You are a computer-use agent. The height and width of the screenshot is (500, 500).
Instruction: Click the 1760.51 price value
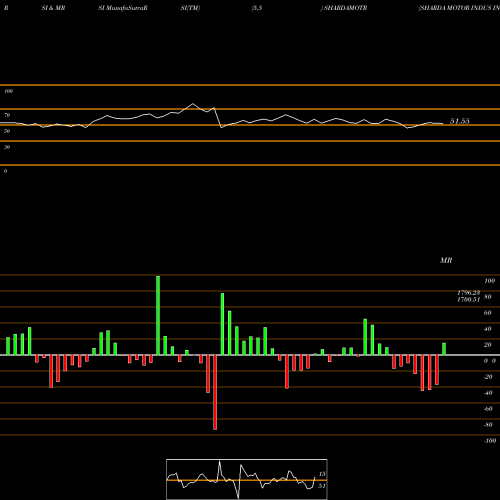(469, 299)
